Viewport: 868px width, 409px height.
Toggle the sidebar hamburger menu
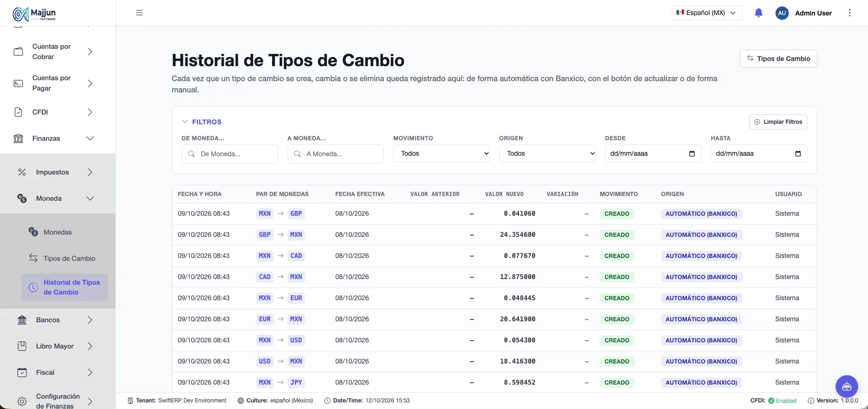coord(139,13)
